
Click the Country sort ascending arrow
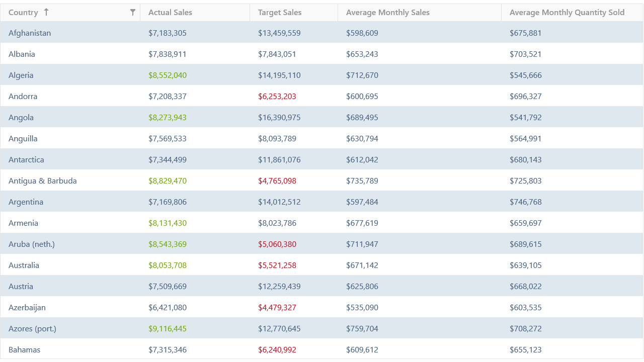click(x=46, y=12)
